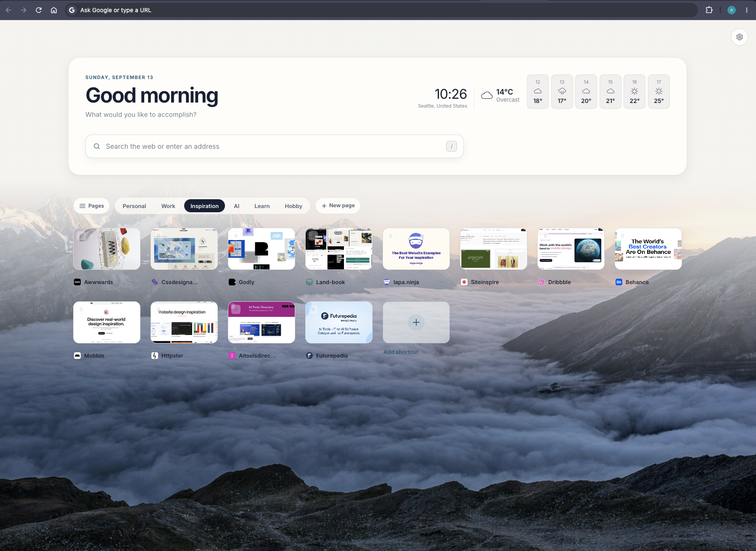Image resolution: width=756 pixels, height=551 pixels.
Task: Click the Seattle, United States location text
Action: coord(442,106)
